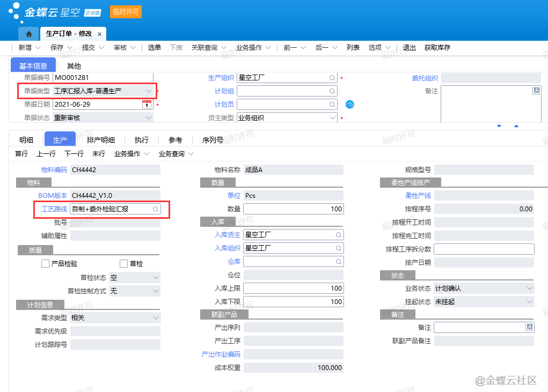Go to next record with 后一
The height and width of the screenshot is (392, 548).
pos(326,48)
